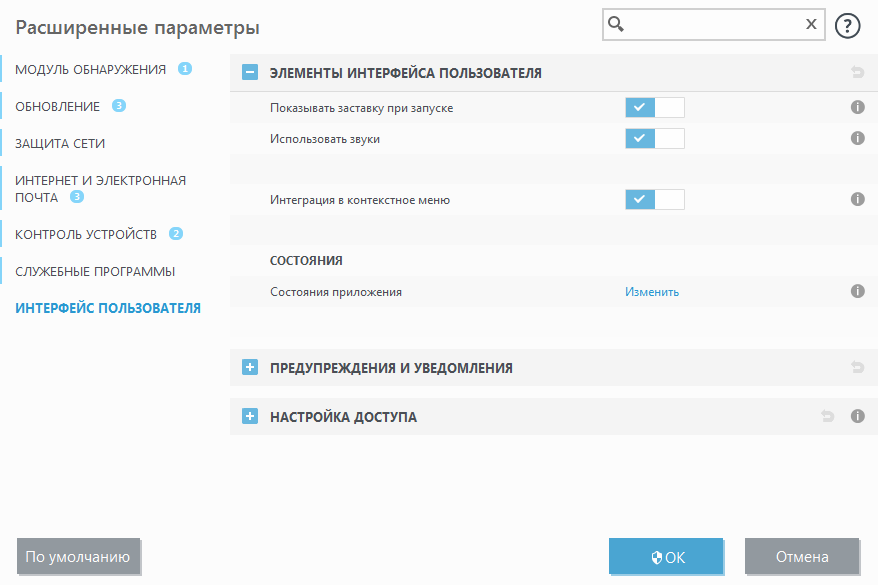The width and height of the screenshot is (878, 585).
Task: Click the info icon beside Использовать звуки
Action: click(x=857, y=138)
